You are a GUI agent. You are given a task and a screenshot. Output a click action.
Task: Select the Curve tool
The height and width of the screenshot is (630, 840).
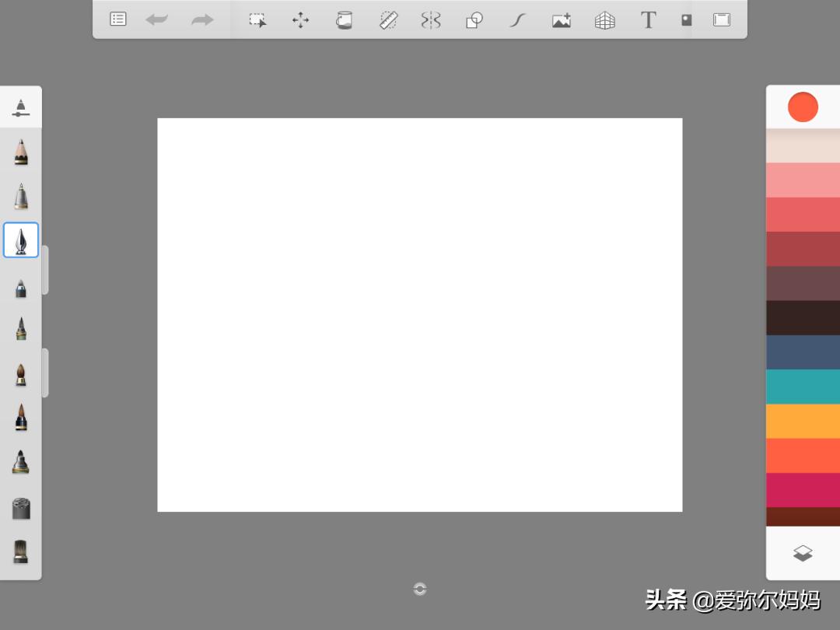click(x=517, y=19)
